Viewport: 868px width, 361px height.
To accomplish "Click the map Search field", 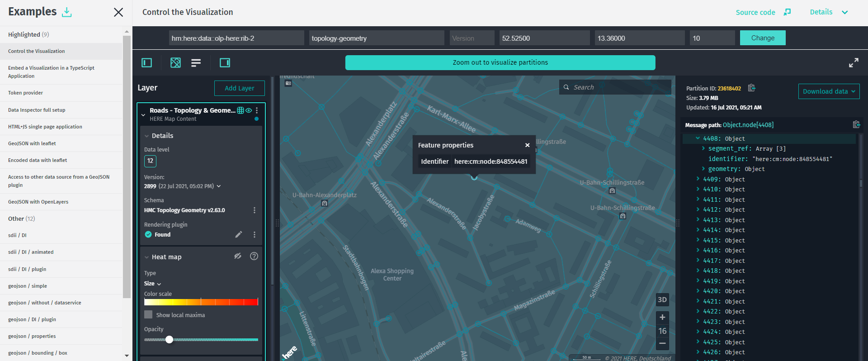I will 615,87.
